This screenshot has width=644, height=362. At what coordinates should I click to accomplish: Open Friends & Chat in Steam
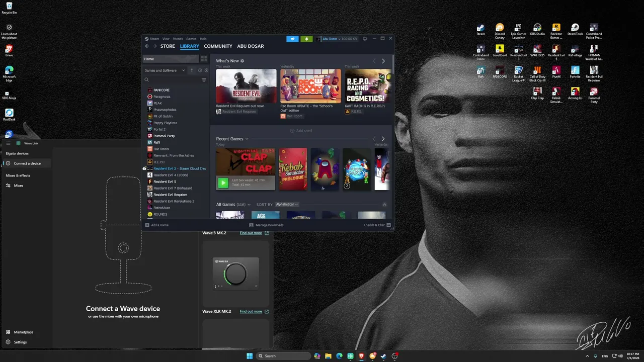[377, 225]
